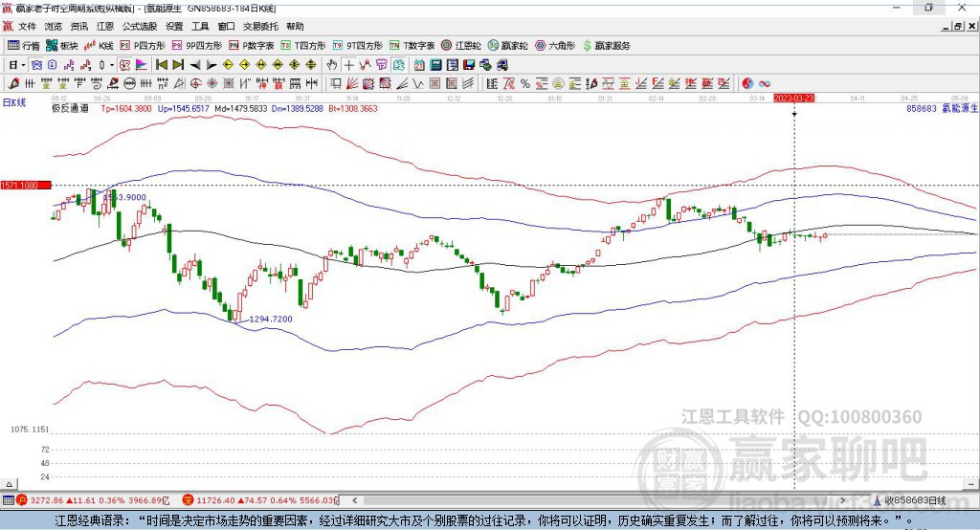Click the purple gradient triangle icon
The width and height of the screenshot is (980, 530).
(x=142, y=65)
